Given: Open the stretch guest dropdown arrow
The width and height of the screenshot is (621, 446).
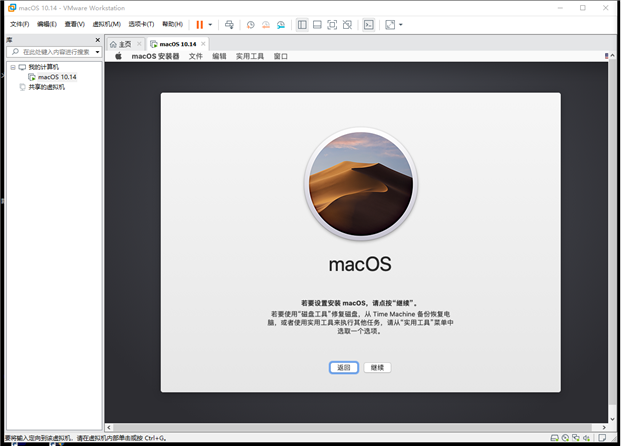Looking at the screenshot, I should tap(401, 25).
